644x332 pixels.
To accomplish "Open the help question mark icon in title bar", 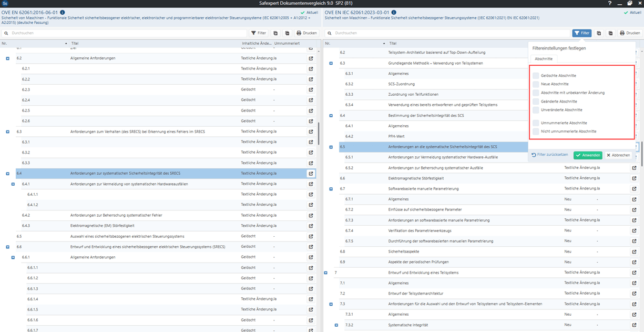I will click(x=609, y=3).
